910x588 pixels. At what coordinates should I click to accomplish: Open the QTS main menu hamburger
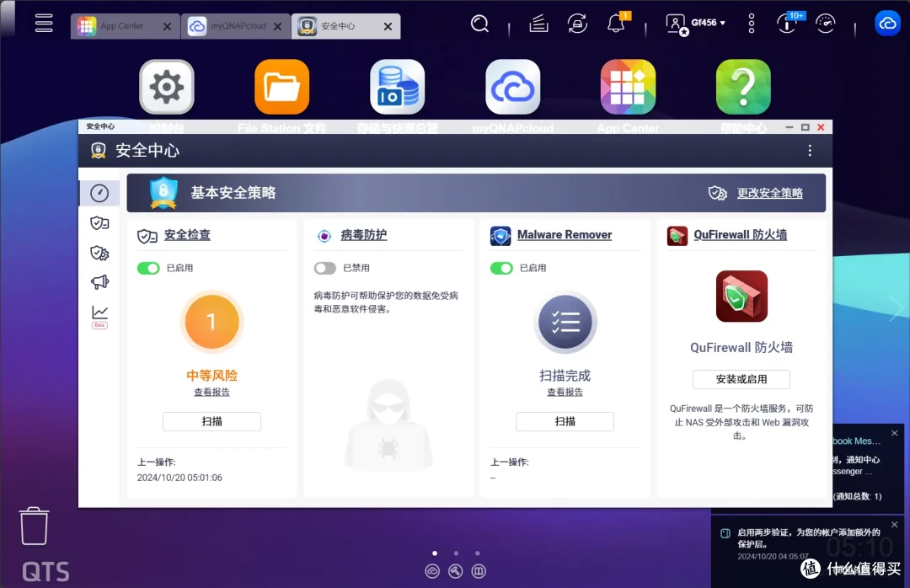point(44,24)
